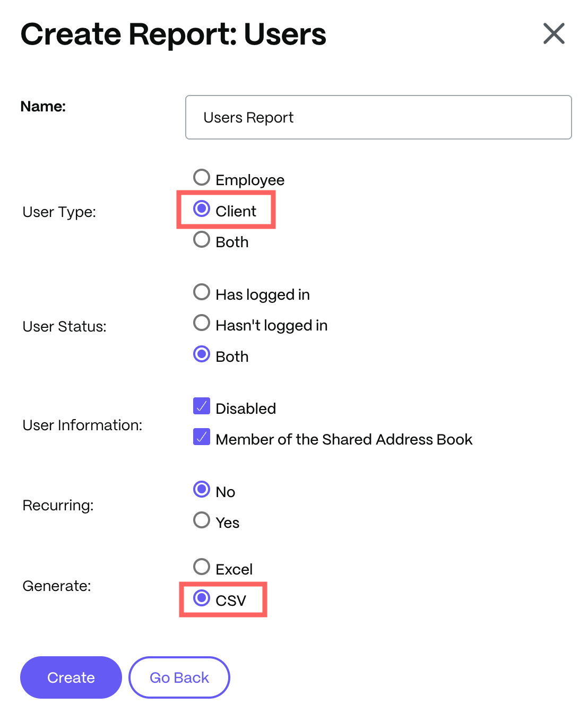Screen dimensions: 588x713
Task: Select Both under User Status
Action: click(x=202, y=354)
